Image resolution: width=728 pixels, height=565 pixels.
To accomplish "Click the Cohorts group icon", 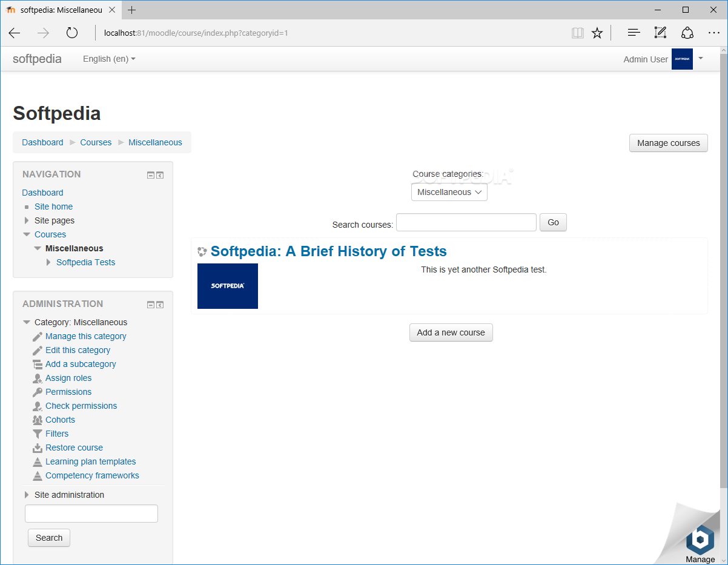I will [x=38, y=420].
